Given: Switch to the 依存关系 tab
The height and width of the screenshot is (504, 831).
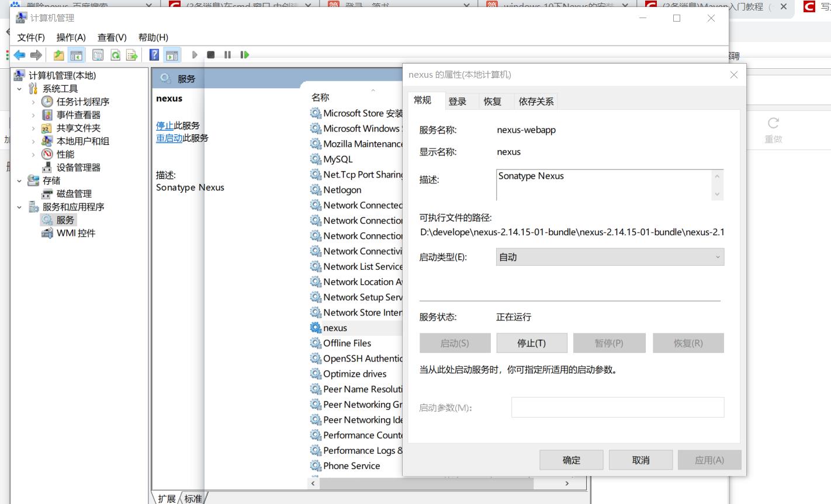Looking at the screenshot, I should coord(536,102).
